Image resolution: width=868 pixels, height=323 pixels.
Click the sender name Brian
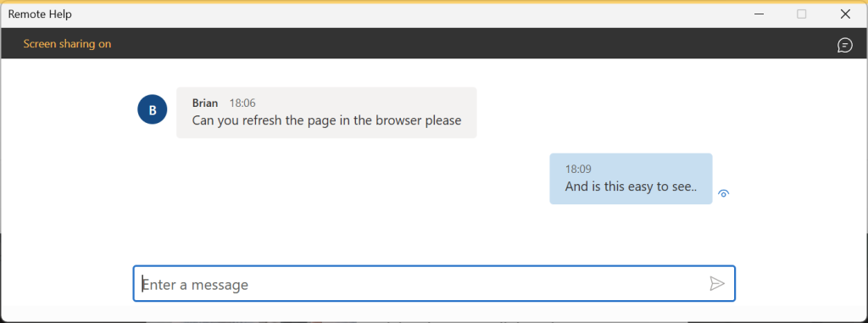[x=205, y=103]
